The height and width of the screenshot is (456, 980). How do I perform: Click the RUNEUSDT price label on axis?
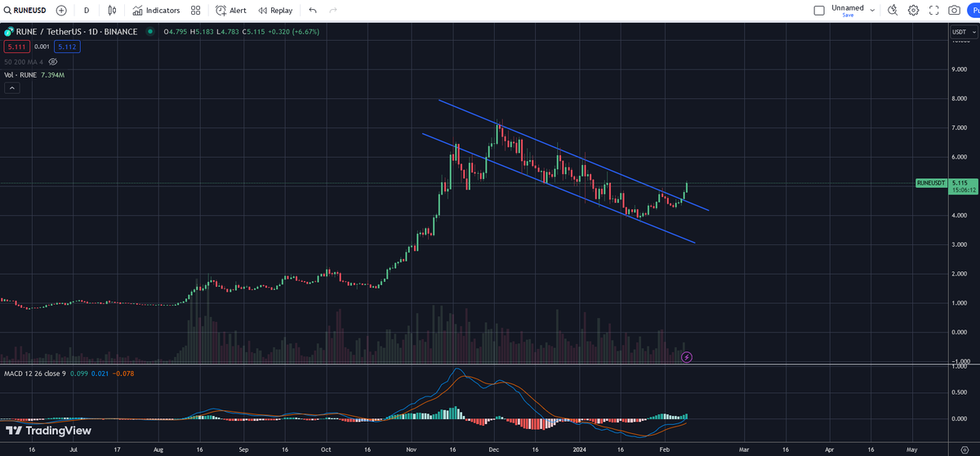coord(931,183)
